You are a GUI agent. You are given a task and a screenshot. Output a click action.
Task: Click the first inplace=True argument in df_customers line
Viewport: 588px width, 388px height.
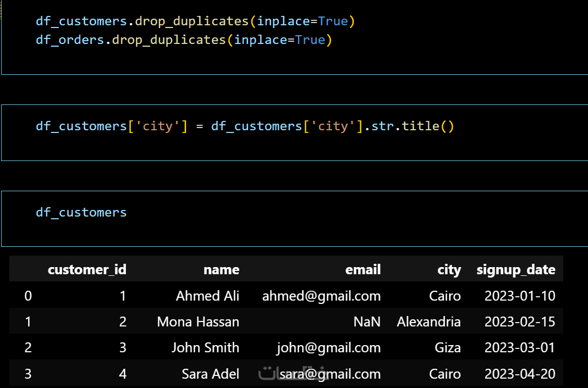(x=302, y=21)
